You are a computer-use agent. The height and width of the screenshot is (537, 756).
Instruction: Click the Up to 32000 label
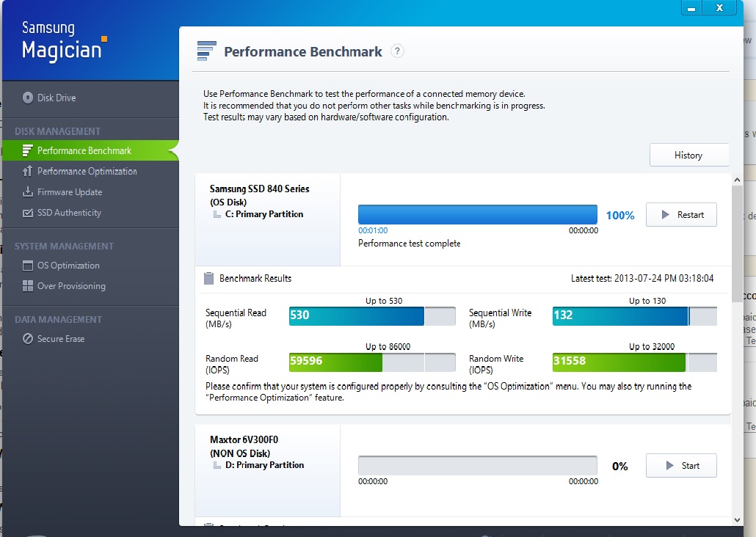point(651,346)
